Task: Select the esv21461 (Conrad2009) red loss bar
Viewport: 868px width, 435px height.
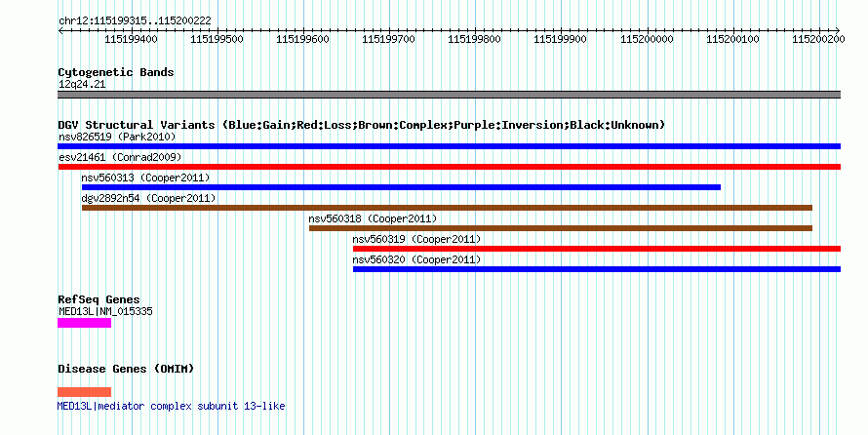Action: tap(449, 167)
